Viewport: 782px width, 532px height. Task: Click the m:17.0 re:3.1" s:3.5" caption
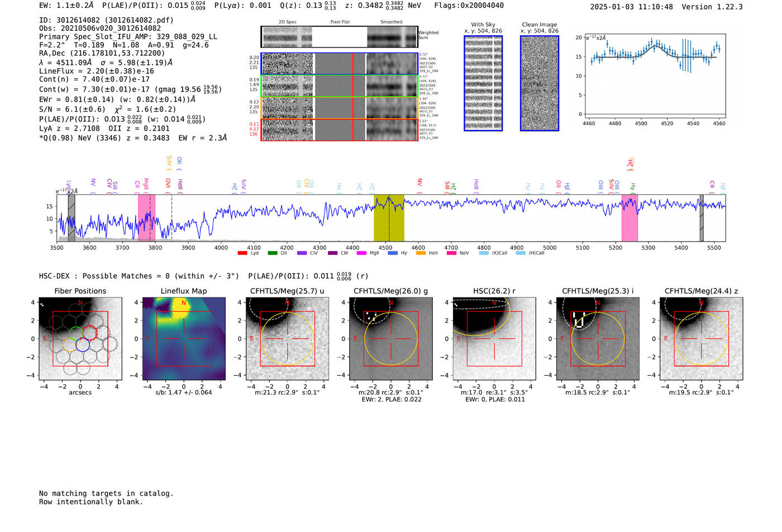[x=494, y=392]
